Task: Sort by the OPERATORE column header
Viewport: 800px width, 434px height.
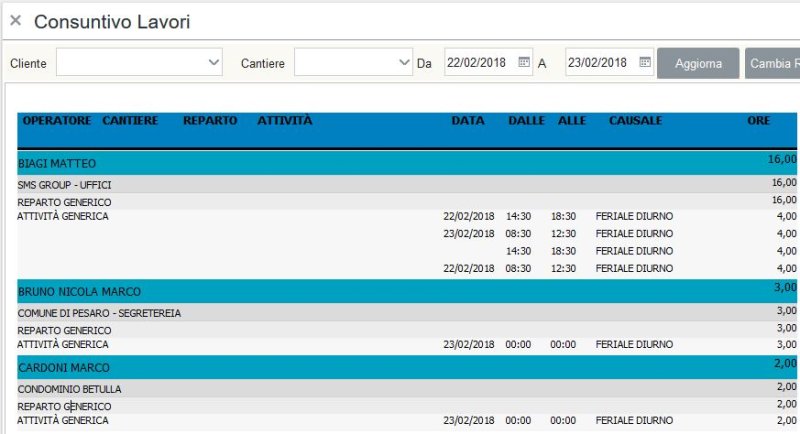Action: 57,121
